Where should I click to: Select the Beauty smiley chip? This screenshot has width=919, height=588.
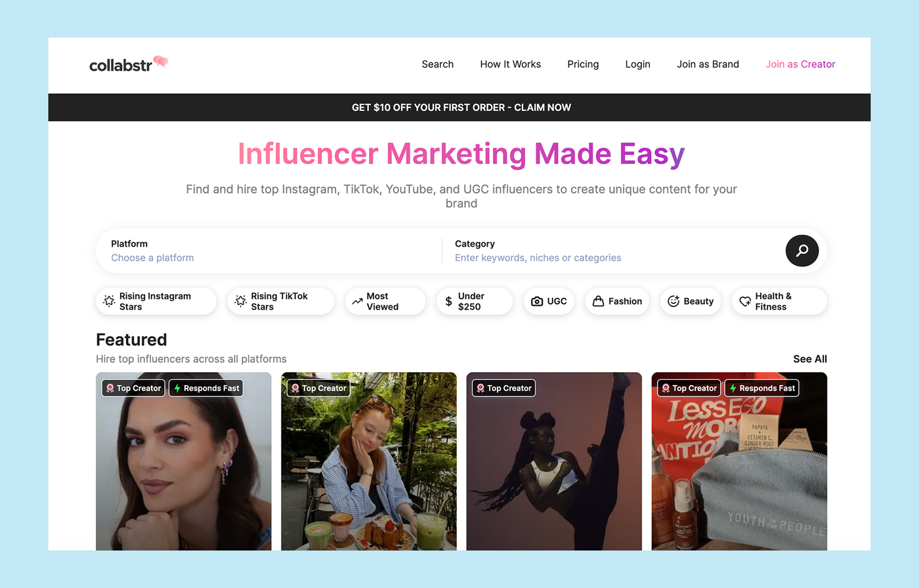point(691,301)
